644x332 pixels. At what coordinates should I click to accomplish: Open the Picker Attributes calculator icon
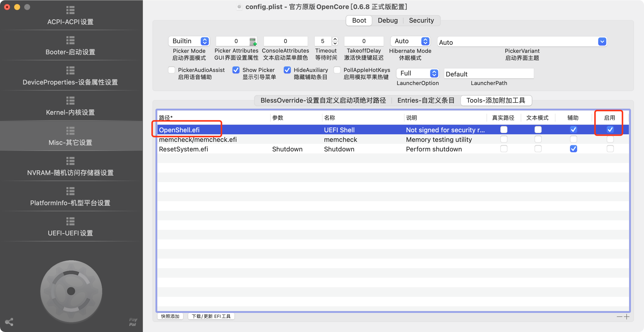click(253, 41)
